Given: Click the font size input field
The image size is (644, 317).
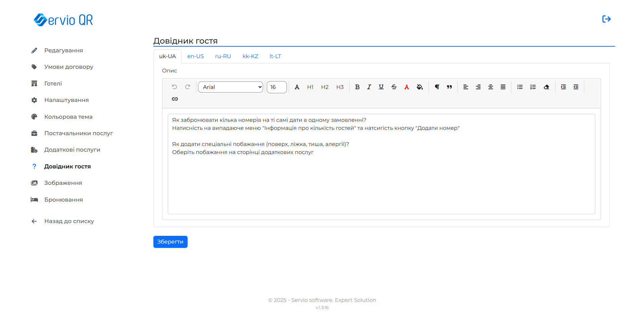Looking at the screenshot, I should (277, 87).
